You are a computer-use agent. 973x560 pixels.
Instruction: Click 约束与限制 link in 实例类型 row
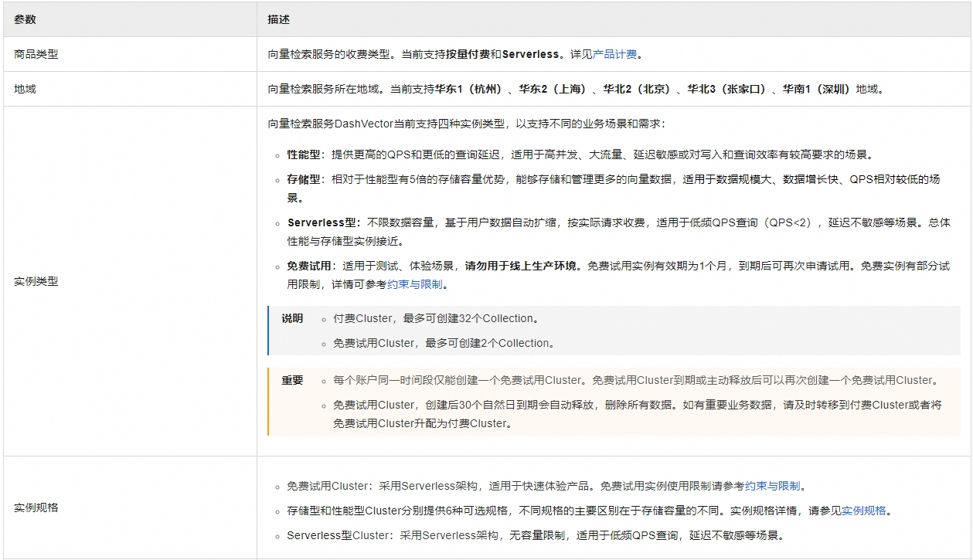415,284
